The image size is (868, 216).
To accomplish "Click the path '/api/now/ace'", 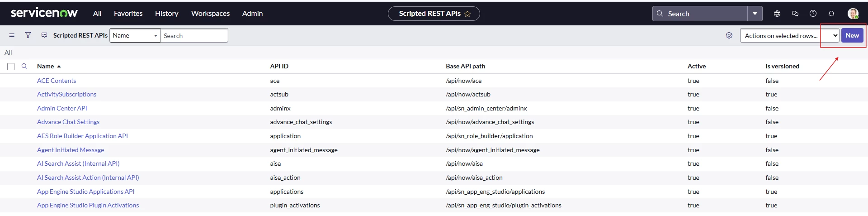I will point(463,81).
